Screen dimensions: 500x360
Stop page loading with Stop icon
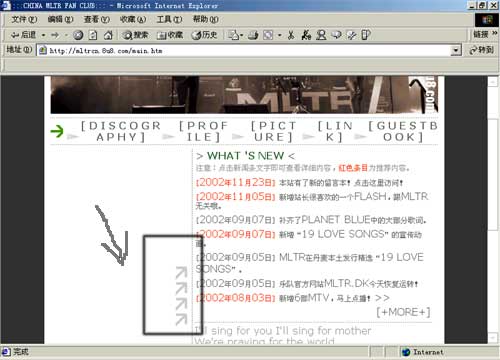(x=78, y=35)
